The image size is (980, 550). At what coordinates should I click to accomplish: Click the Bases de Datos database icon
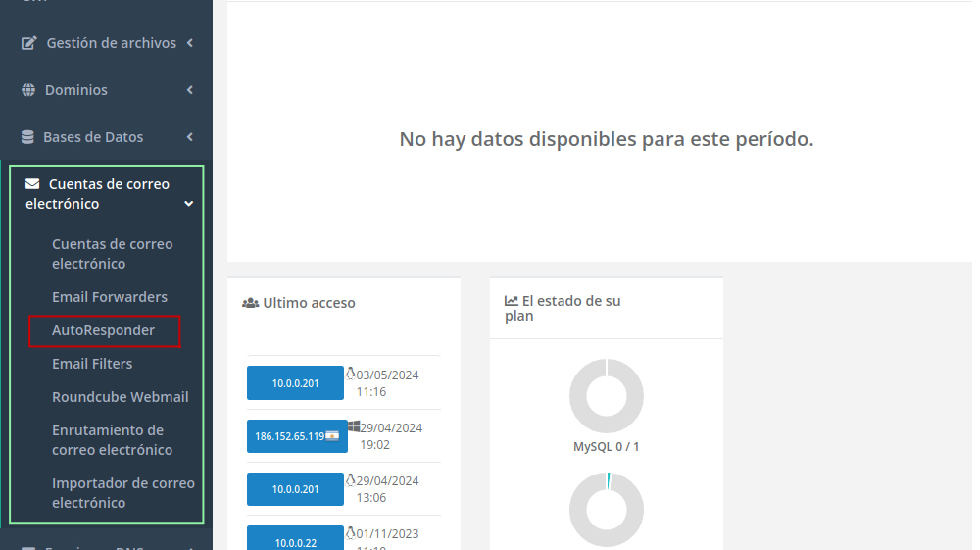coord(27,137)
